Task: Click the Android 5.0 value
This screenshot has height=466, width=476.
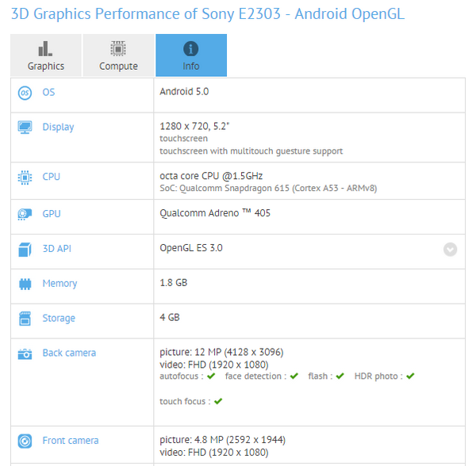Action: 184,92
